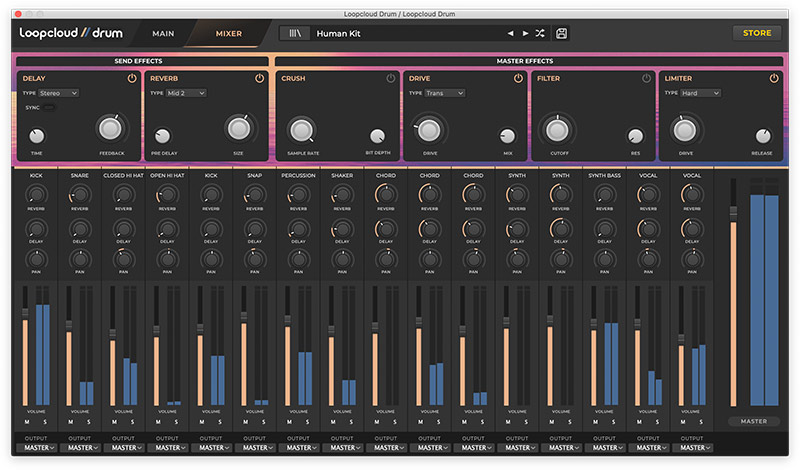Click the Synth Bass reverb send knob
This screenshot has width=800, height=470.
coord(605,194)
